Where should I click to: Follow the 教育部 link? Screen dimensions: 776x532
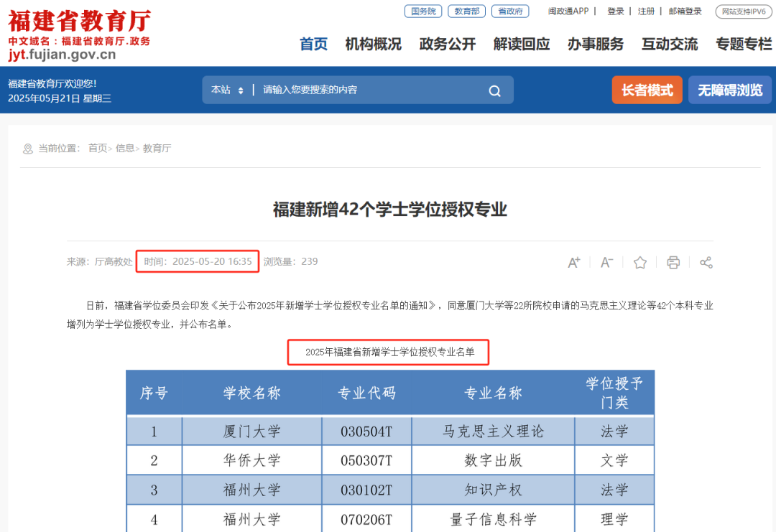click(x=467, y=11)
